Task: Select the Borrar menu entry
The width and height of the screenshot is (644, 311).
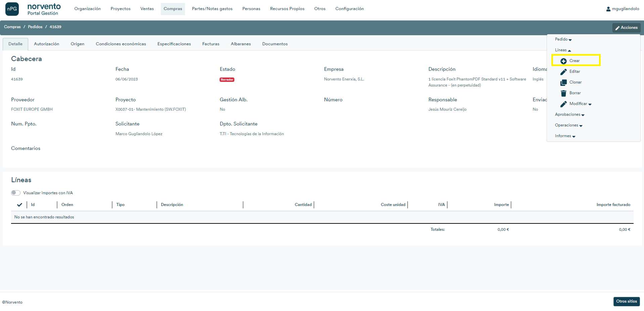Action: tap(576, 93)
